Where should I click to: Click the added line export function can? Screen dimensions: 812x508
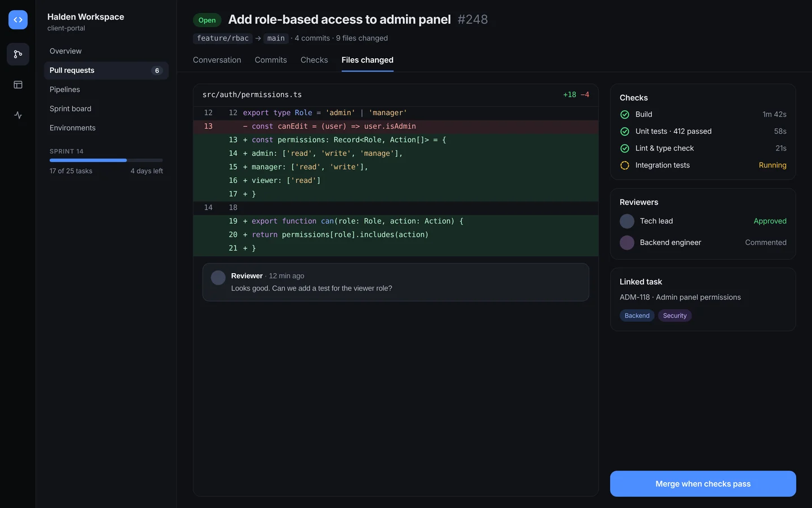tap(396, 221)
